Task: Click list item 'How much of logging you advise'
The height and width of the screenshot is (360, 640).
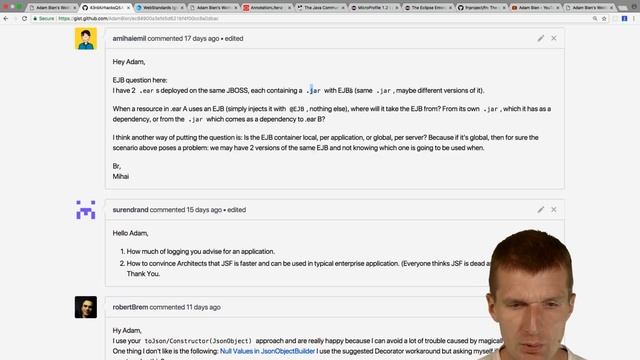Action: click(x=200, y=251)
